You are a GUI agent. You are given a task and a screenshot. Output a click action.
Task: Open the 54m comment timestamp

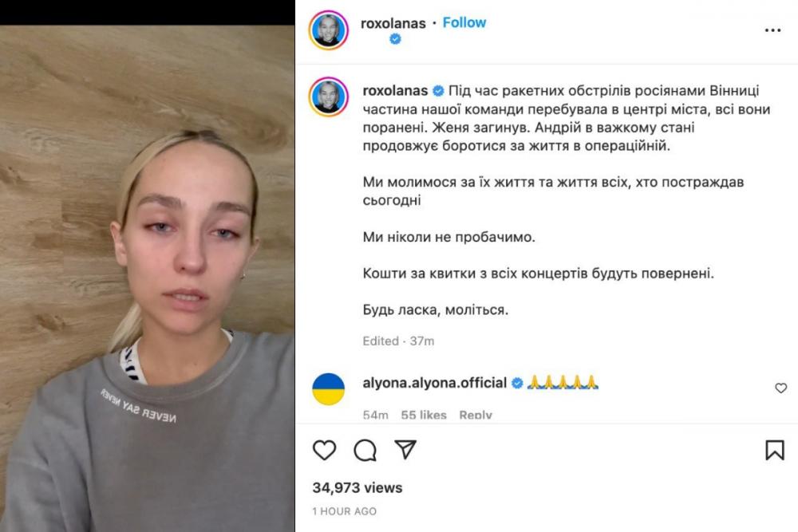pos(375,415)
